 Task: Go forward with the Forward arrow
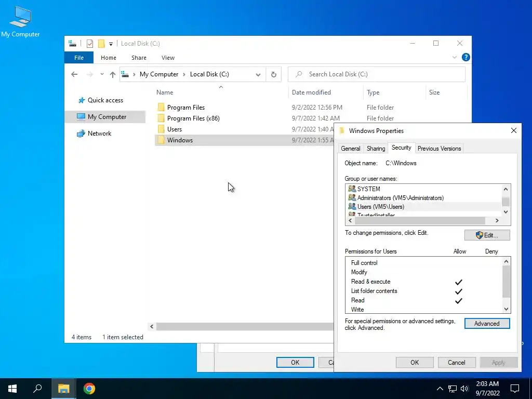(x=89, y=74)
